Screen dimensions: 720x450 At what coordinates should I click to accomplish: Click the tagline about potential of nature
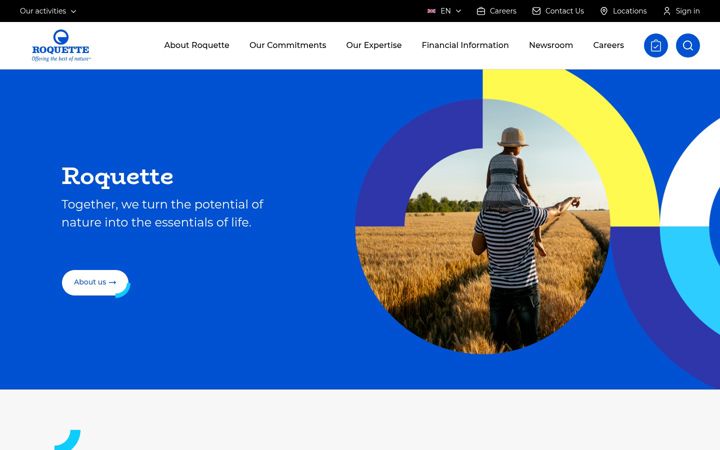[163, 213]
